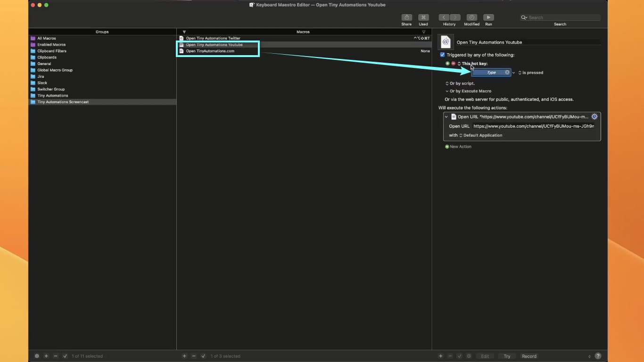This screenshot has height=362, width=644.
Task: Expand Or by Execute Macro
Action: (x=468, y=91)
